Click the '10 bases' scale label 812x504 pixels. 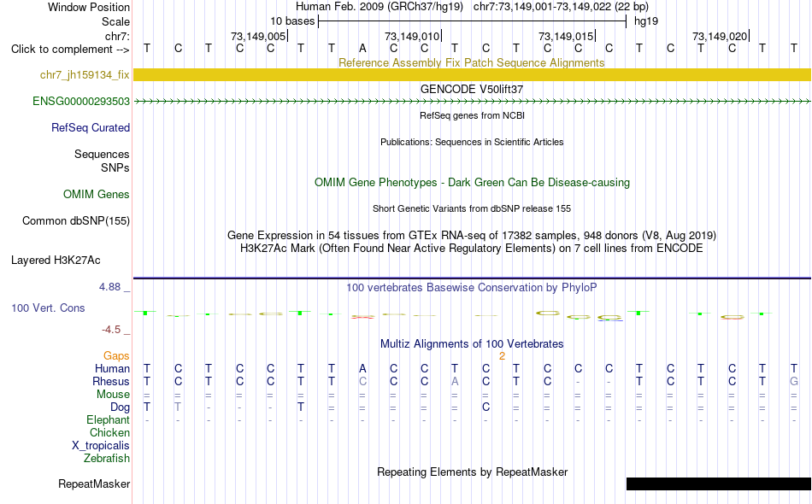tap(292, 21)
